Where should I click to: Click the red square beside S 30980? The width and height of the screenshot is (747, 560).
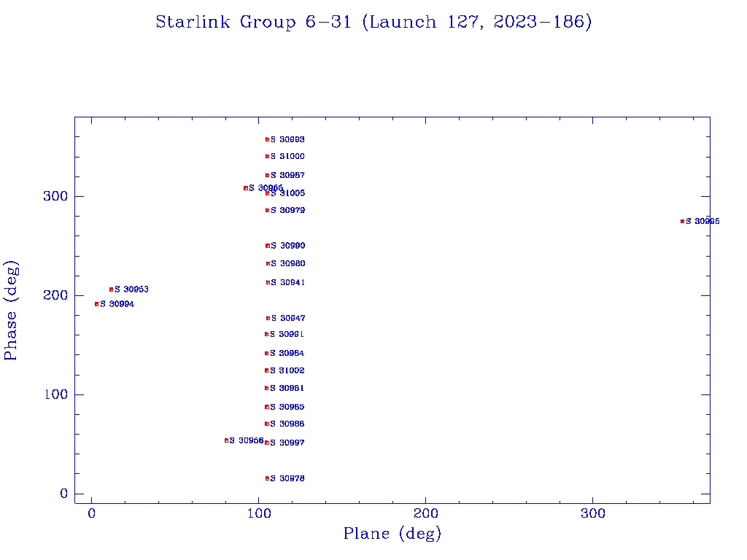tap(268, 263)
